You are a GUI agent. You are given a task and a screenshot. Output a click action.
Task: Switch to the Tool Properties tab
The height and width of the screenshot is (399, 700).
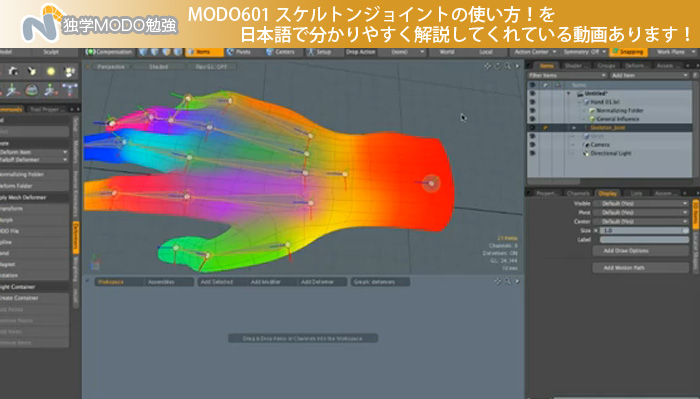tap(48, 109)
